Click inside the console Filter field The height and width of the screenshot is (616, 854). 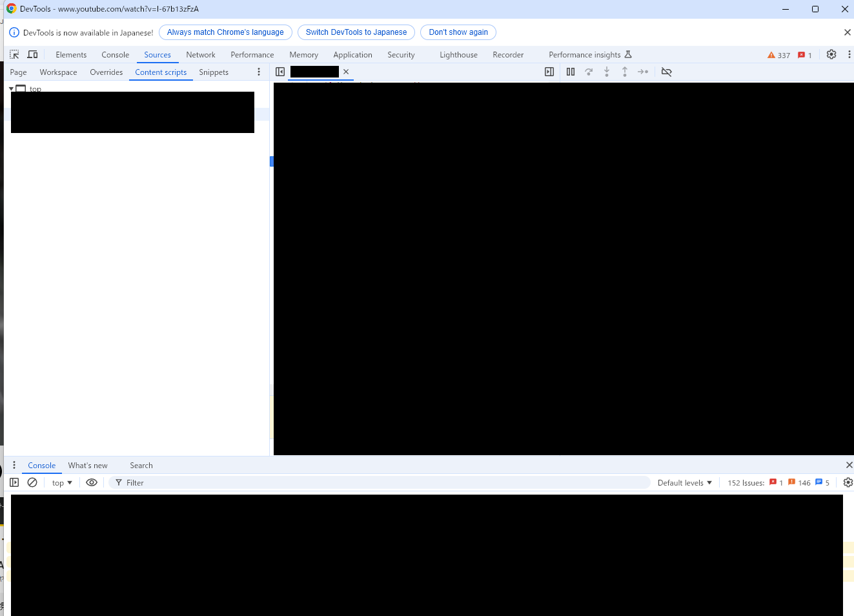coord(194,482)
